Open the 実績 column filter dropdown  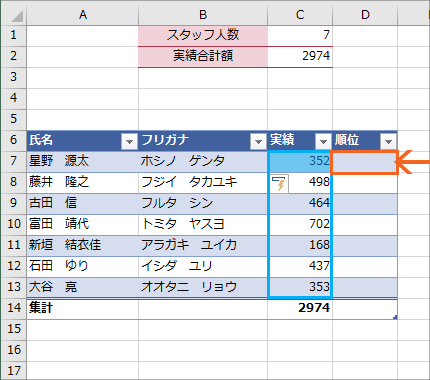[x=323, y=142]
